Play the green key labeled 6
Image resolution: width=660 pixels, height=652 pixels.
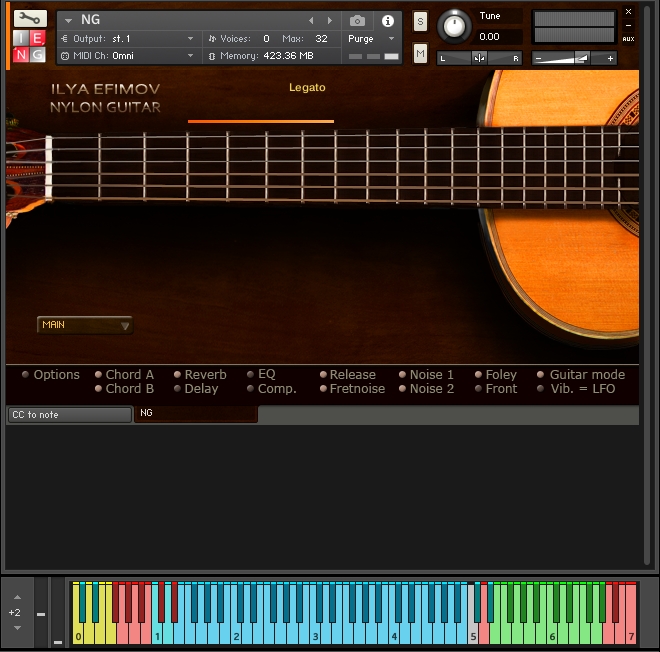coord(552,633)
